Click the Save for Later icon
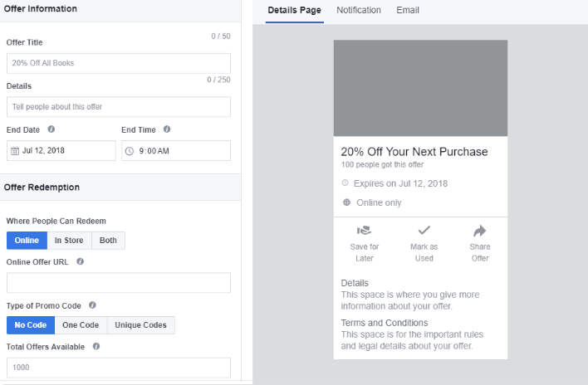The width and height of the screenshot is (588, 385). click(364, 231)
